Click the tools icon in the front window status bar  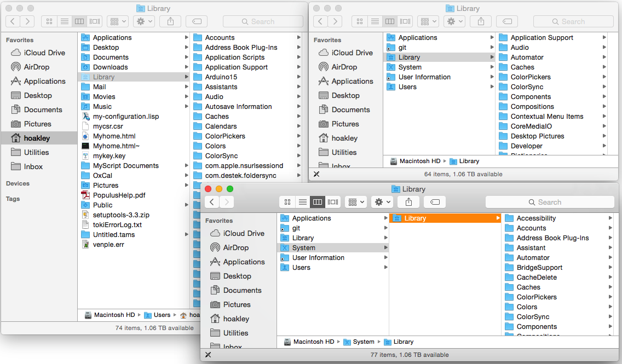tap(208, 355)
